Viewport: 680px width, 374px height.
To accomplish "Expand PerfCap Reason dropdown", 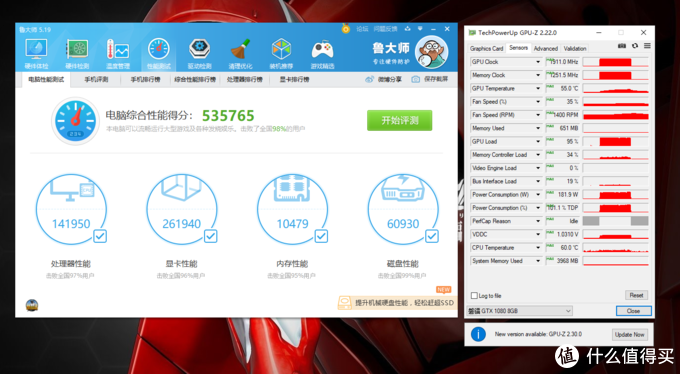I will click(x=538, y=221).
